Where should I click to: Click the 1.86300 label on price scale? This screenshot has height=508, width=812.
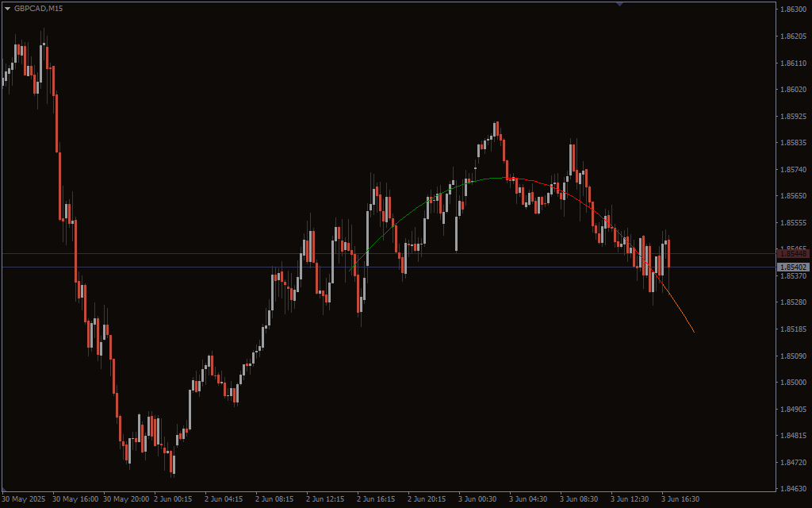(793, 10)
